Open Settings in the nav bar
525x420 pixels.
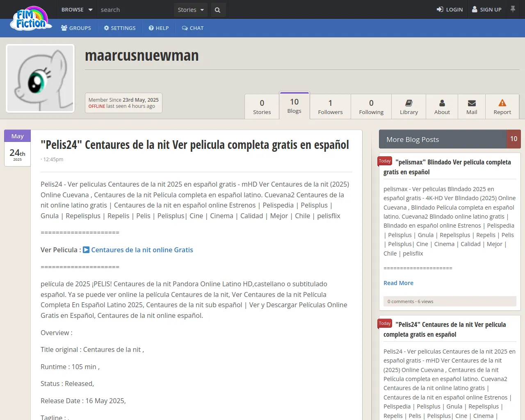[120, 28]
